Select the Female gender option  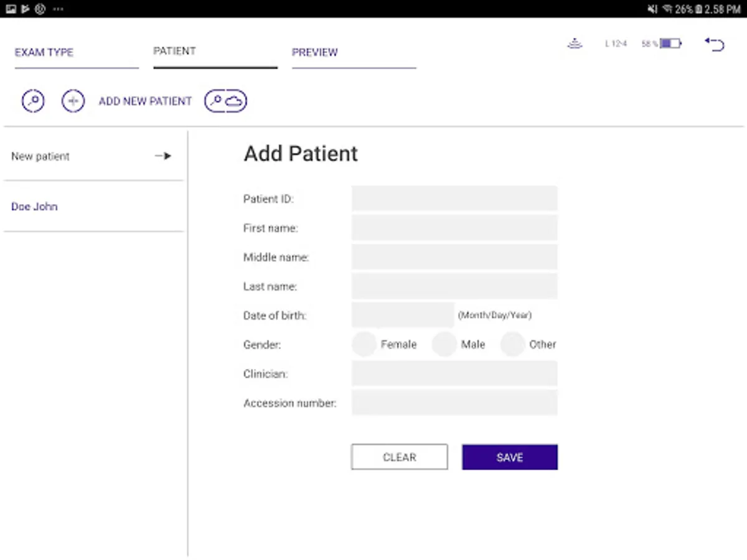click(364, 344)
